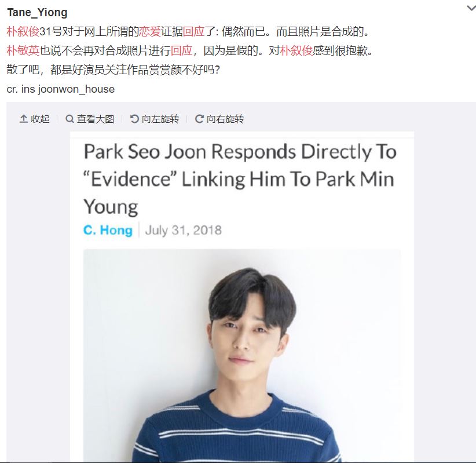Click the red 回应 link in first line
The height and width of the screenshot is (463, 476).
[x=193, y=32]
